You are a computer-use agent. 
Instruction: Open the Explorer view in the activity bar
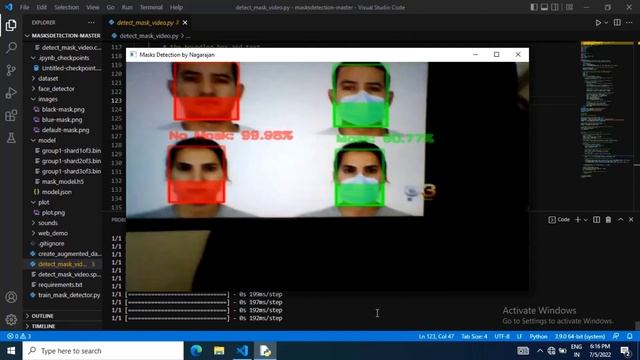(x=11, y=25)
